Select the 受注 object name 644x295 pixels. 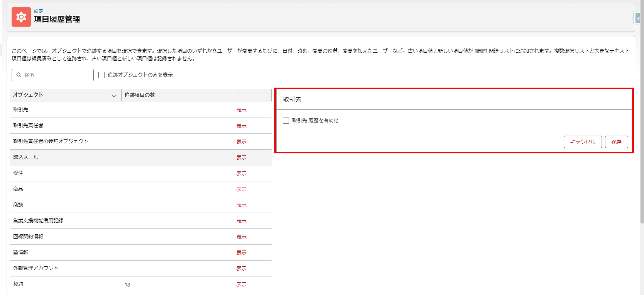(18, 173)
